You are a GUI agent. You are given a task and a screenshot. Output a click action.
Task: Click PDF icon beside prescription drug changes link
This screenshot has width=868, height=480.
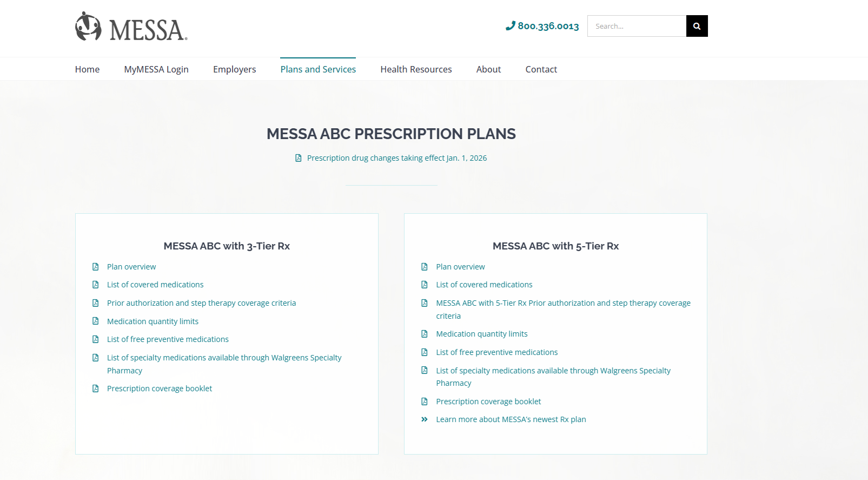[x=298, y=158]
